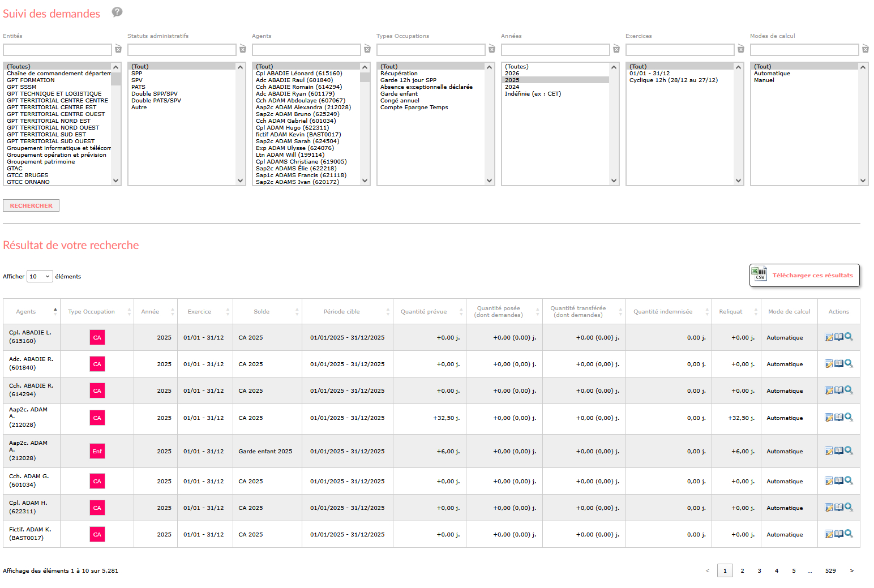Screen dimensions: 874x588
Task: Open the book icon for Cpl. ABADIE L. (615160)
Action: (x=839, y=337)
